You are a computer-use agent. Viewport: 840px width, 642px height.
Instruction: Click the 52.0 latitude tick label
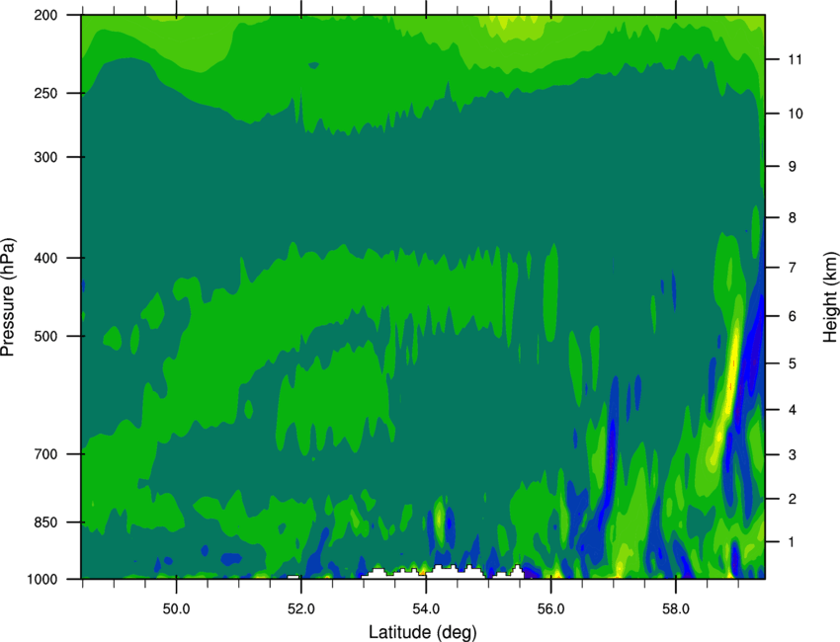click(301, 609)
